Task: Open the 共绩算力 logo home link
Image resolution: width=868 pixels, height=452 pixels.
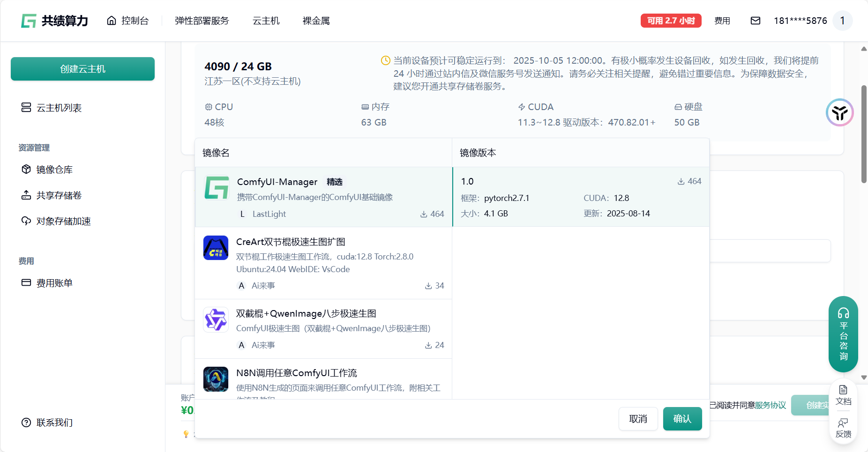Action: tap(55, 21)
